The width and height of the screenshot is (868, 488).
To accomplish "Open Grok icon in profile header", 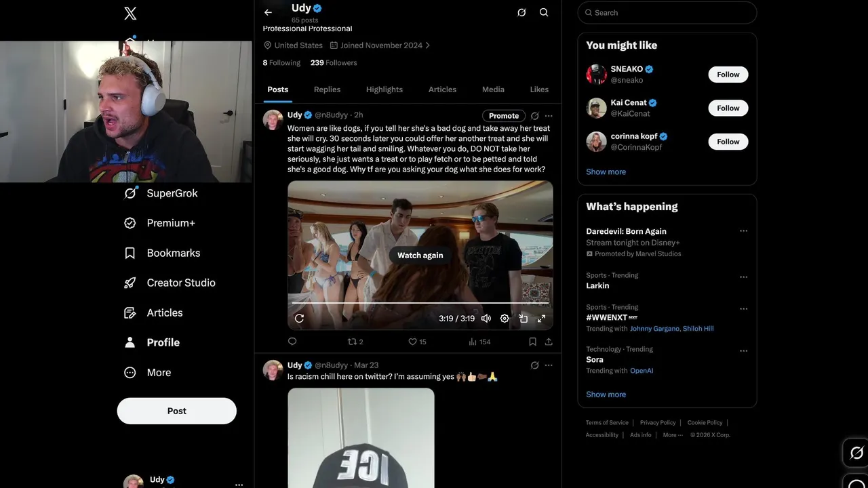I will click(521, 12).
